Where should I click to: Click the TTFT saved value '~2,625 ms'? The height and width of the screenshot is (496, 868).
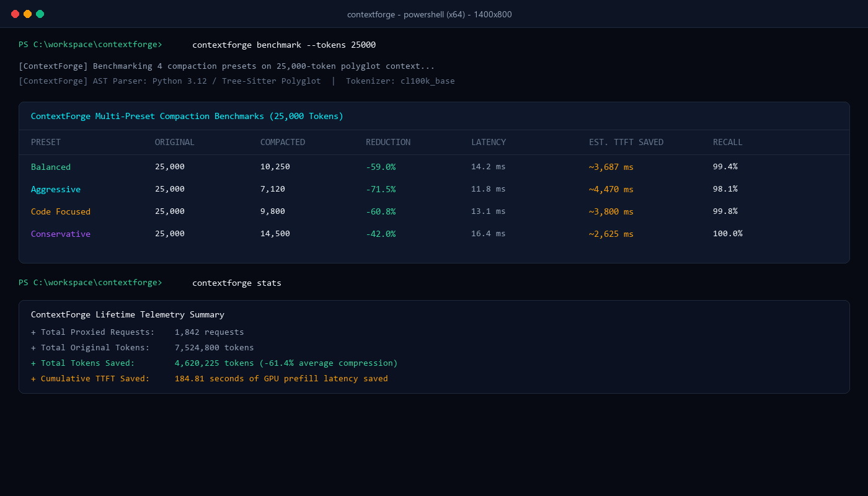(x=611, y=234)
